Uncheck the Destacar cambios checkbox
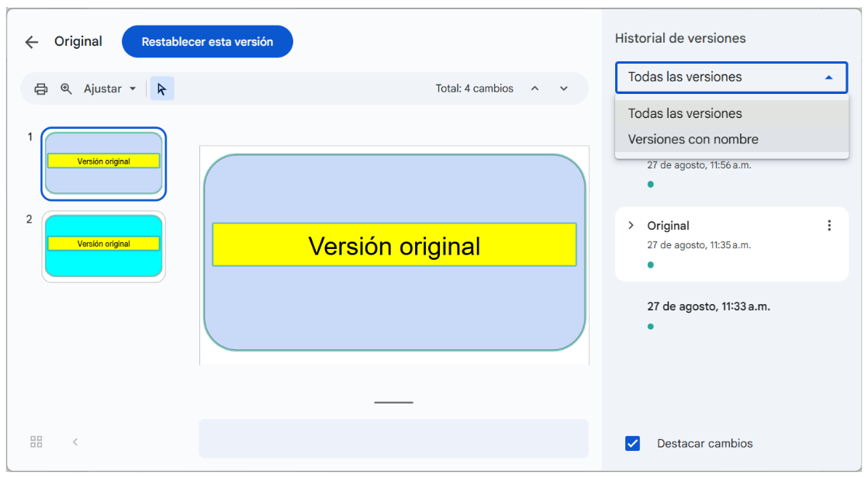The image size is (868, 478). pos(633,444)
